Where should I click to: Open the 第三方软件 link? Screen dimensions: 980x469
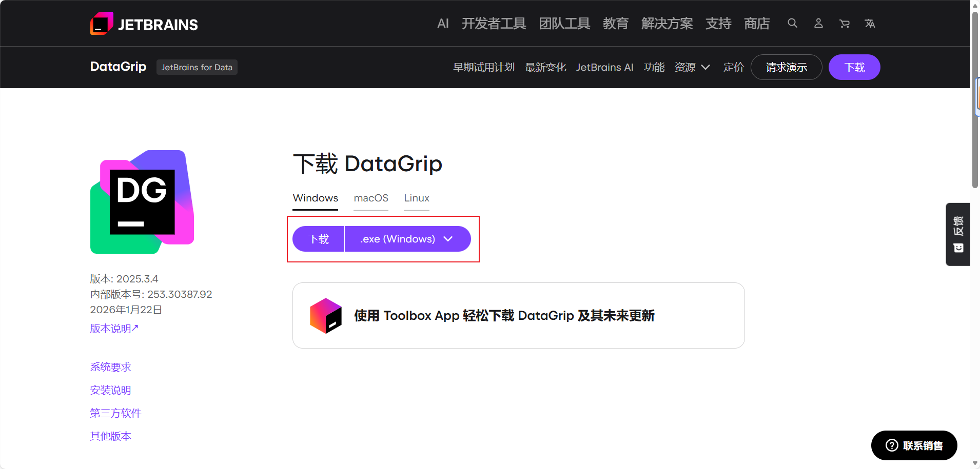click(116, 413)
